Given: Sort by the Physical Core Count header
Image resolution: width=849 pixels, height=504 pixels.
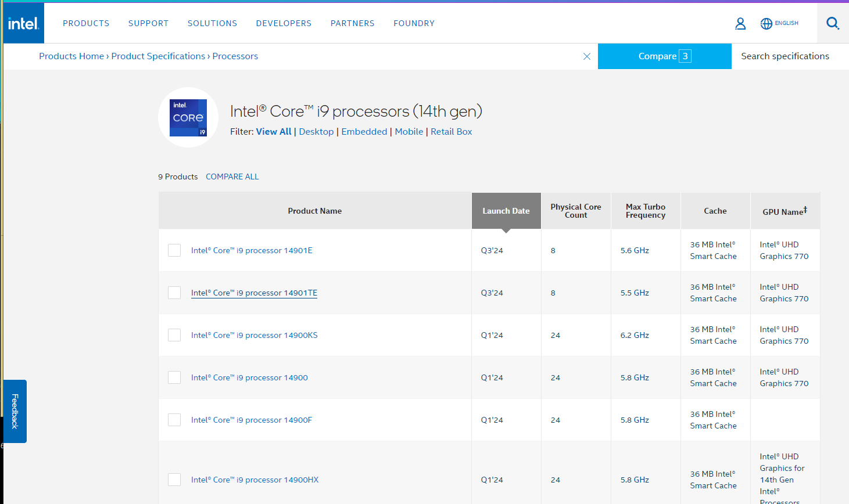Looking at the screenshot, I should click(576, 211).
